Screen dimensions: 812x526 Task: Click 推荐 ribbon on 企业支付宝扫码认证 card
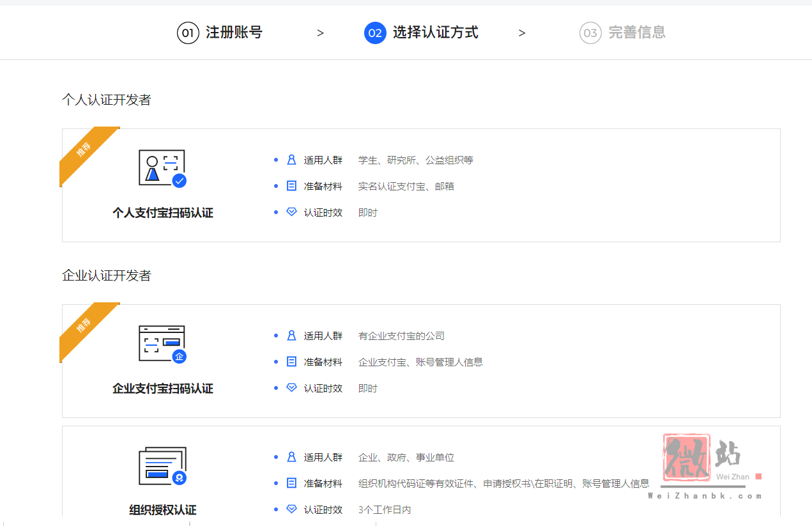(84, 327)
